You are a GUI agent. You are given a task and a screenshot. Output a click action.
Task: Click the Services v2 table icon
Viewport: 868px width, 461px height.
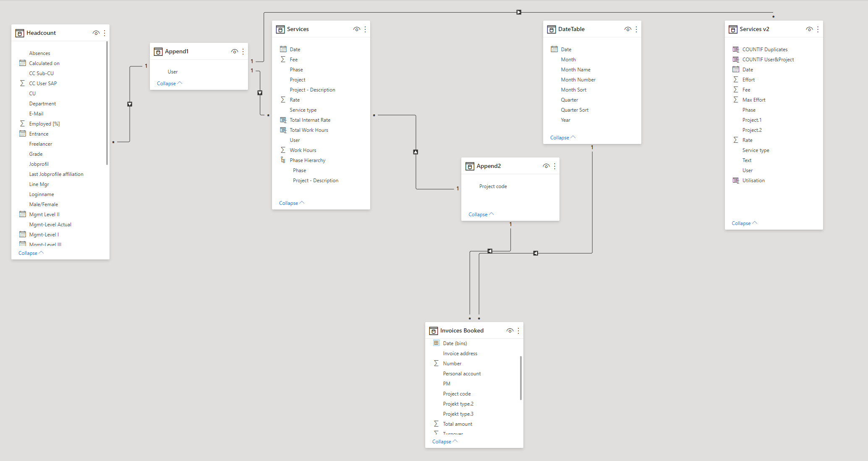coord(733,29)
